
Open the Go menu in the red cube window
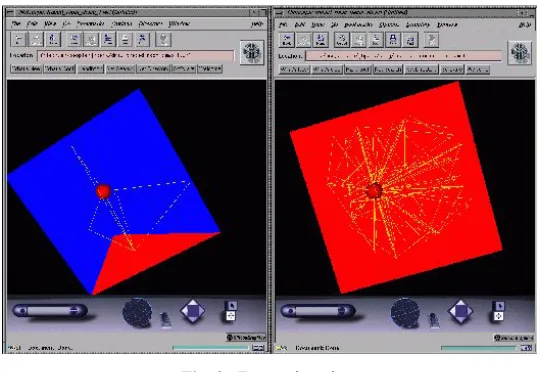point(334,25)
